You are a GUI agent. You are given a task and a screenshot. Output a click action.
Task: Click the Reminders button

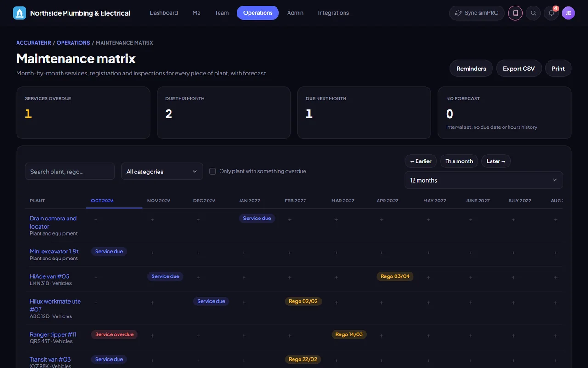[471, 69]
